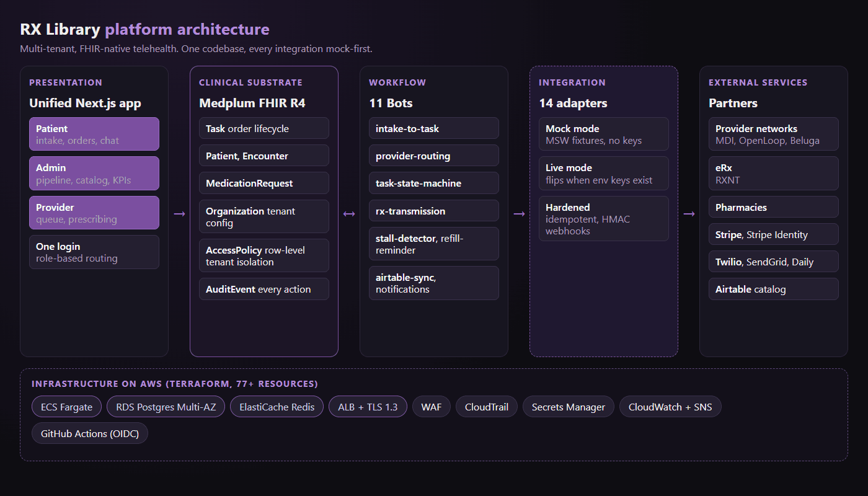
Task: Select the "11 Bots" heading
Action: 391,103
